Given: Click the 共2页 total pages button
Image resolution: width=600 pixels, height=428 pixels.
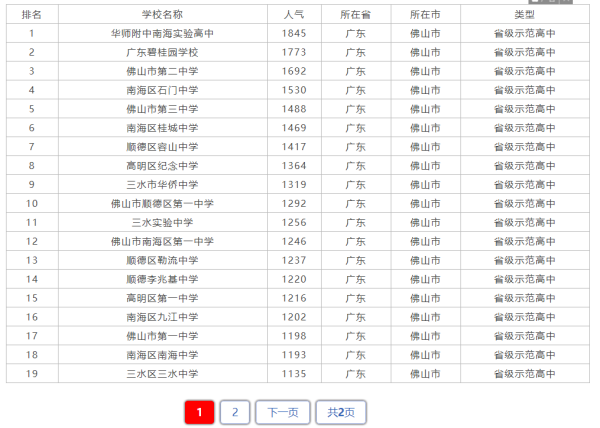Looking at the screenshot, I should coord(341,412).
